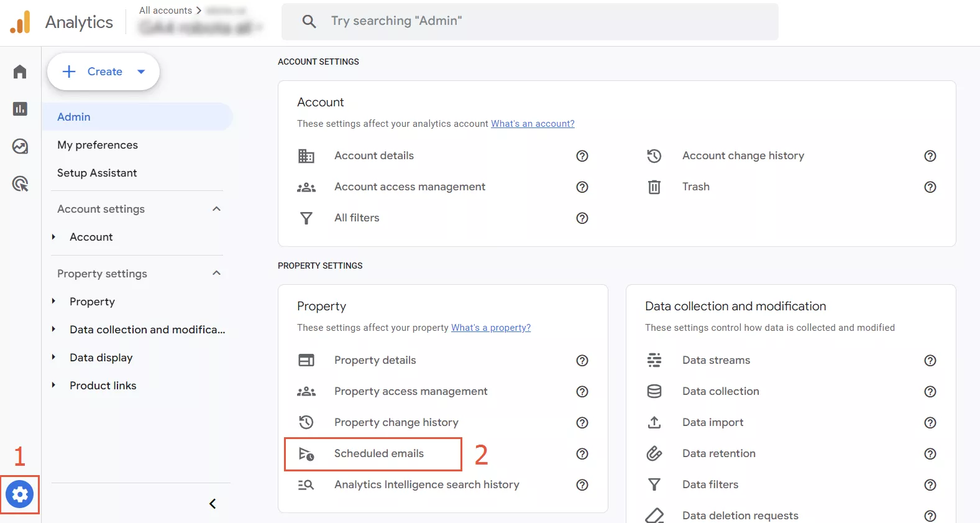Viewport: 980px width, 523px height.
Task: Expand the Data display arrow
Action: (54, 357)
